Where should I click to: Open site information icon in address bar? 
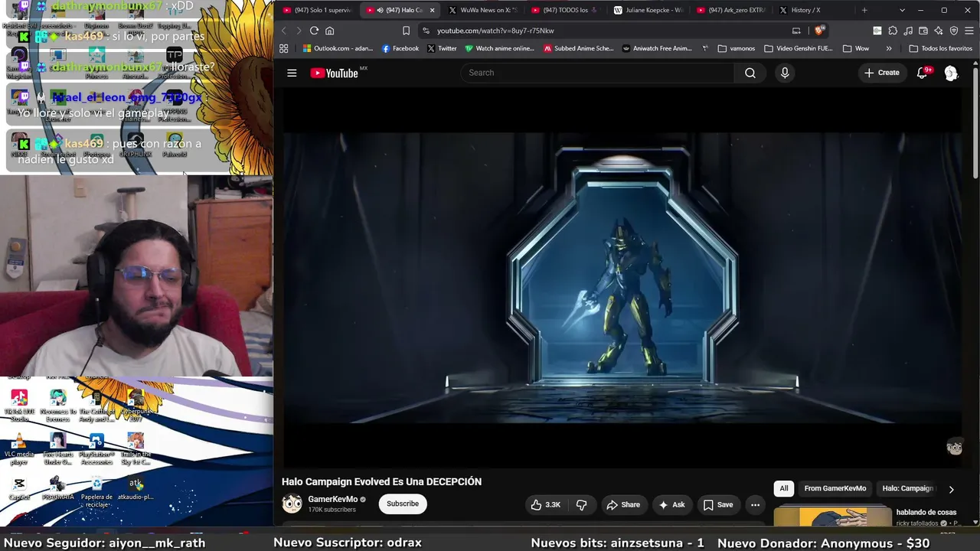pyautogui.click(x=426, y=31)
